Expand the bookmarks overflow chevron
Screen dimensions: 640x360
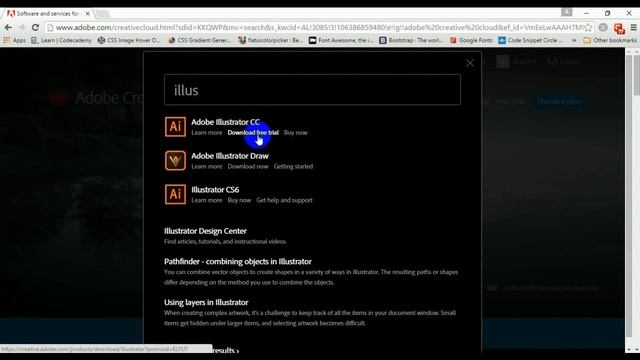[x=574, y=40]
